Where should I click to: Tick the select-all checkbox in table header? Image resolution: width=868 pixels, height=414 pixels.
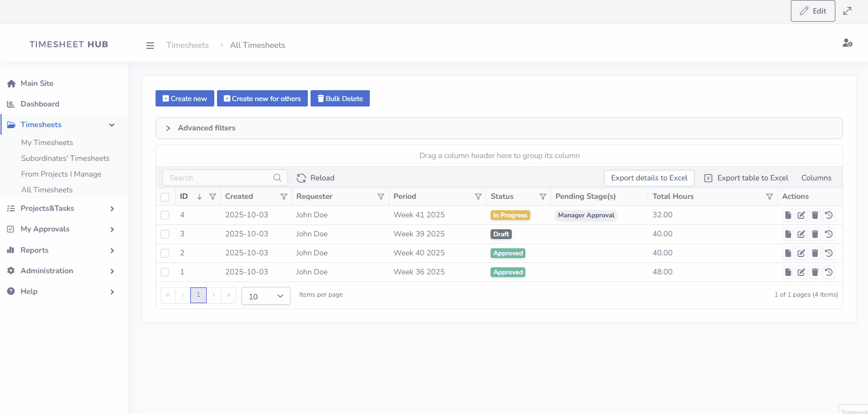tap(165, 197)
